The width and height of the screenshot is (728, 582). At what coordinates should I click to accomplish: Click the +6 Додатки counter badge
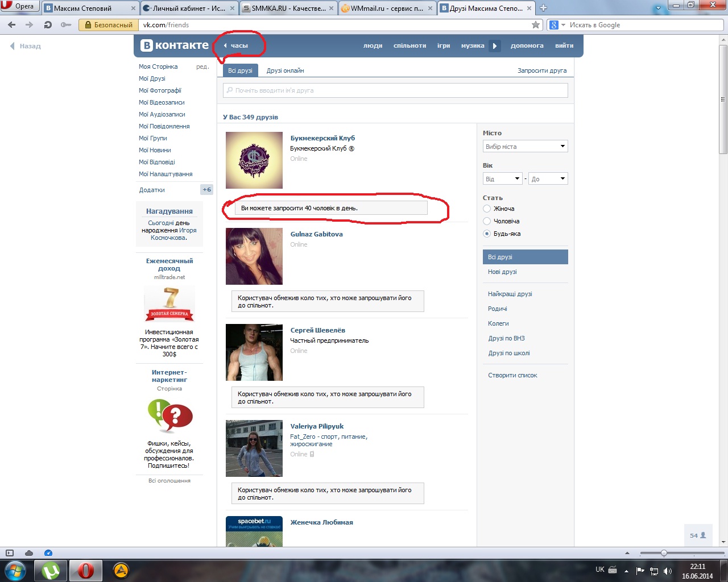206,190
